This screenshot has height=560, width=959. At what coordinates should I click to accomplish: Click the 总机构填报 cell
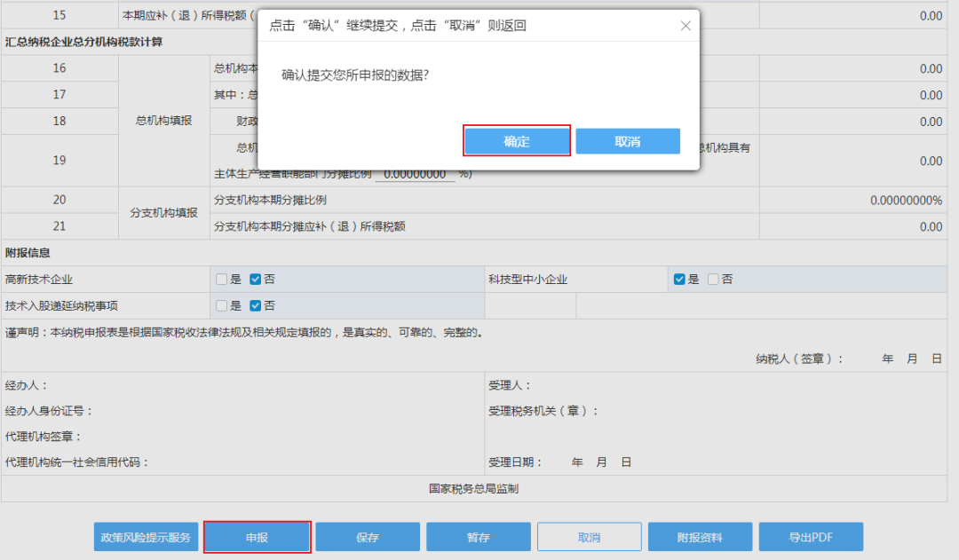[164, 121]
